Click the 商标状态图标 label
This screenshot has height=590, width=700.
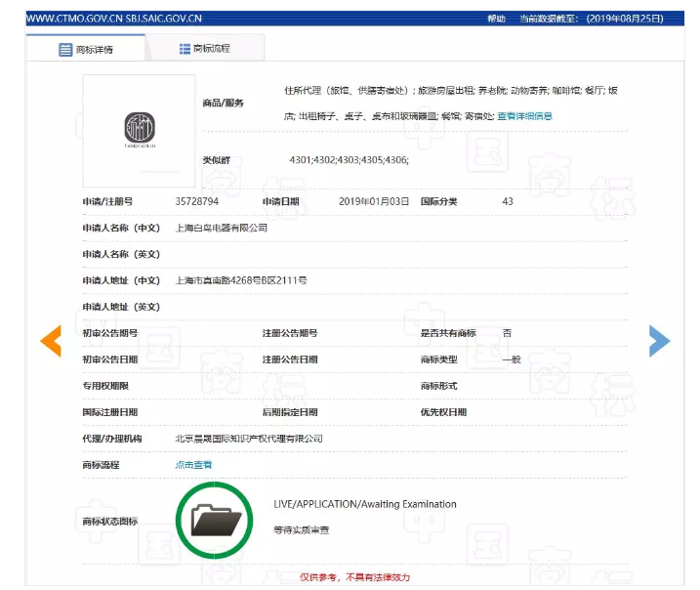(x=109, y=522)
